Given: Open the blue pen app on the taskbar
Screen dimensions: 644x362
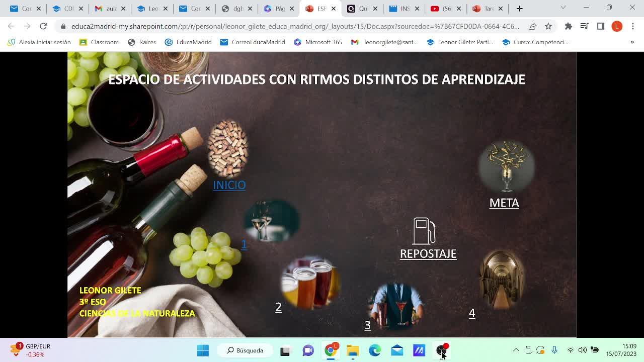Looking at the screenshot, I should coord(419,350).
